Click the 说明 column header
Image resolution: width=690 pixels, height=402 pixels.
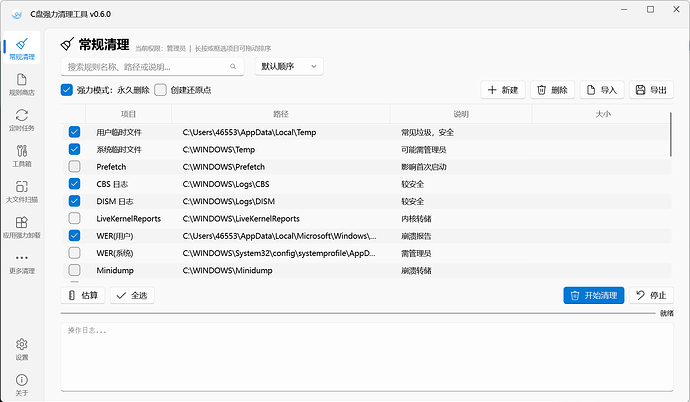[461, 114]
